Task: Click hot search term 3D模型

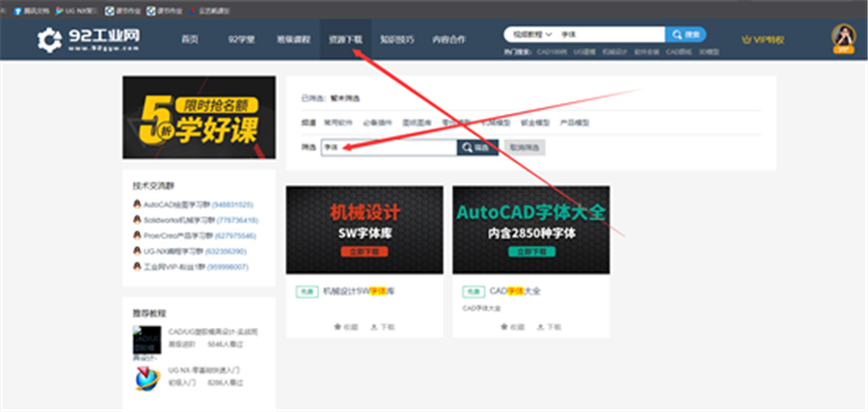Action: click(x=709, y=52)
